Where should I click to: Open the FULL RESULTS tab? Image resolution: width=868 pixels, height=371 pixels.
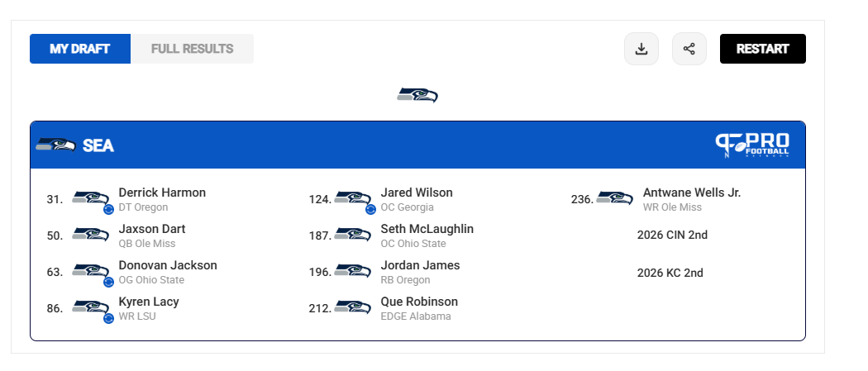coord(192,49)
